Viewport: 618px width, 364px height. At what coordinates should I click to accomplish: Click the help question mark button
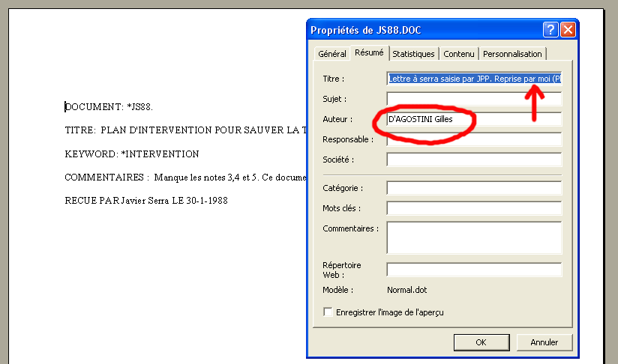point(550,30)
